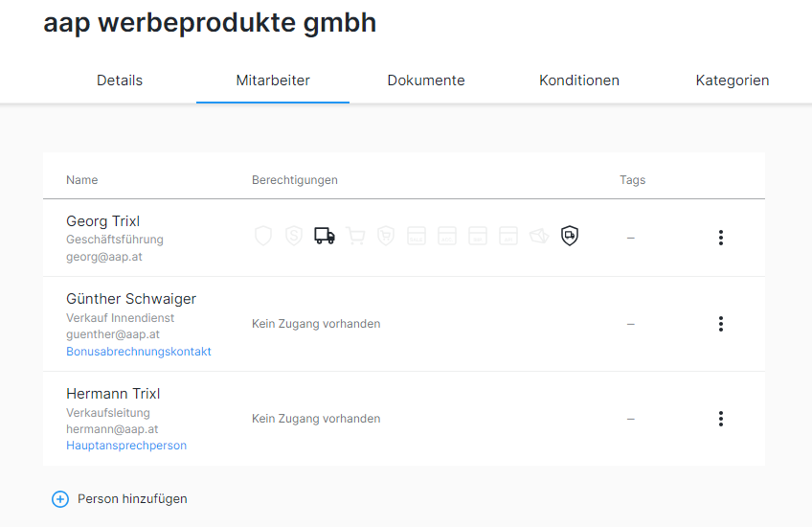The image size is (812, 527).
Task: Click the plus icon to add person
Action: click(x=60, y=499)
